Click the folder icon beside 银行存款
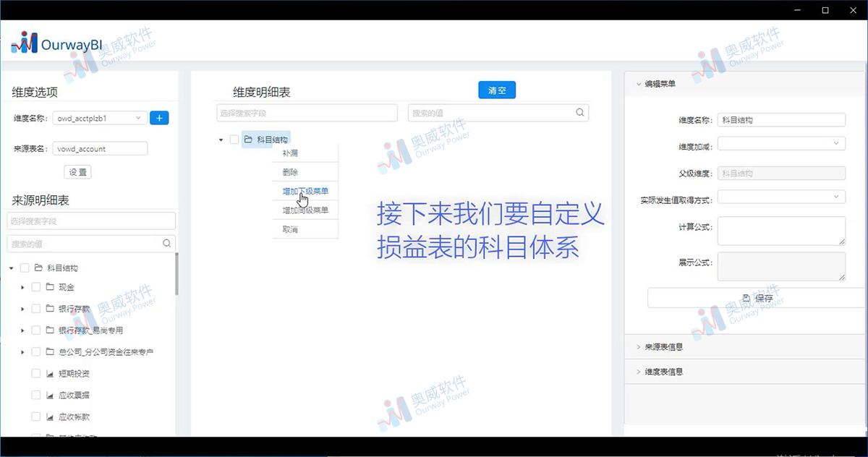Screen dimensions: 868x457 coord(50,309)
